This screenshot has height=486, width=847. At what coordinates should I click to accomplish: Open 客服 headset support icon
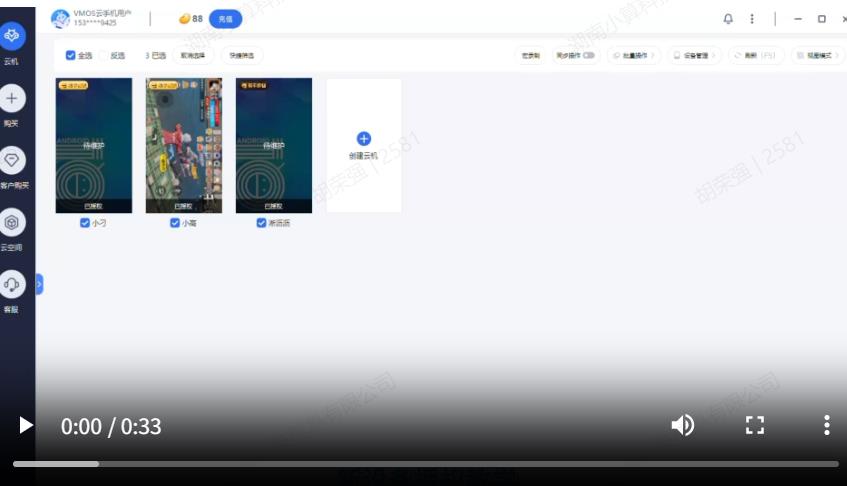point(12,284)
